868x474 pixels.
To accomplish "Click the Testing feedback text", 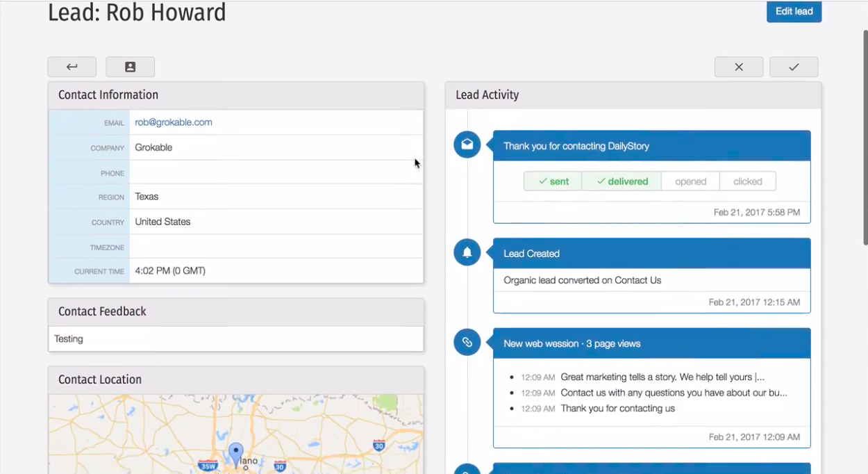I will [x=69, y=339].
